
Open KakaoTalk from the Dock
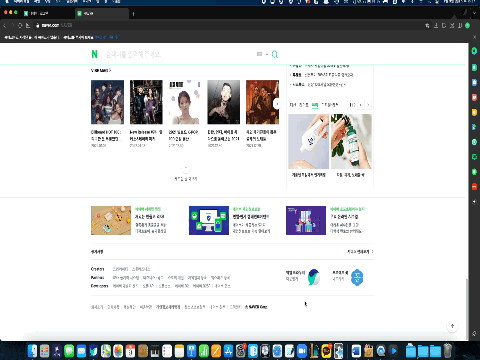[x=327, y=351]
